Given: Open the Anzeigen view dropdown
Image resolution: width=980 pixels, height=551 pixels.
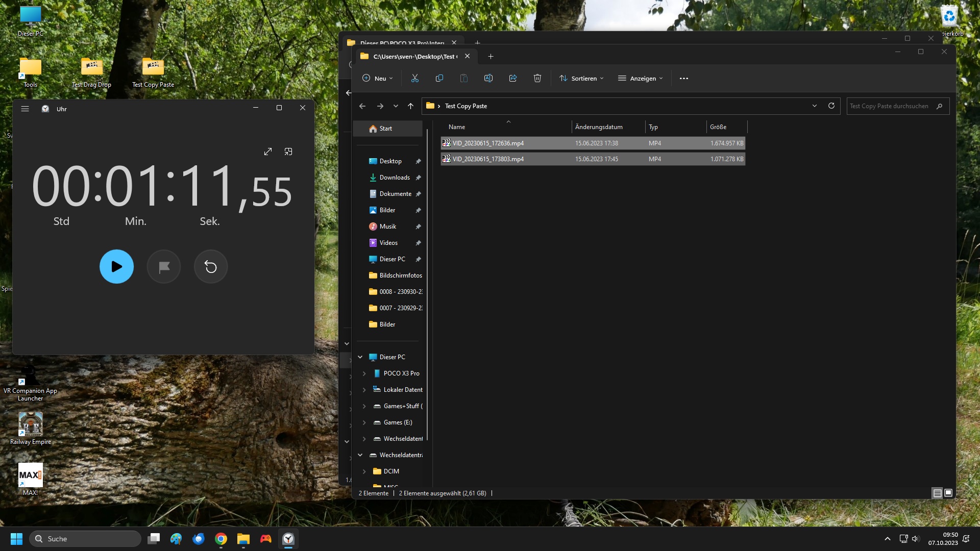Looking at the screenshot, I should (x=640, y=78).
